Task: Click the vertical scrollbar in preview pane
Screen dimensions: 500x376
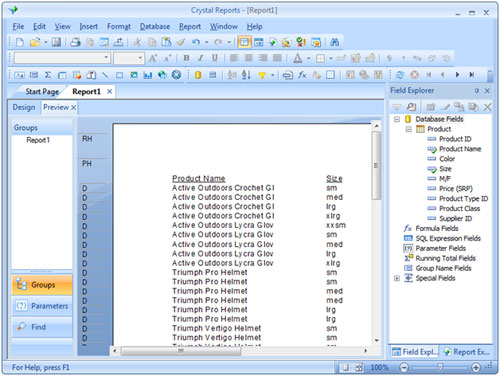Action: 376,166
